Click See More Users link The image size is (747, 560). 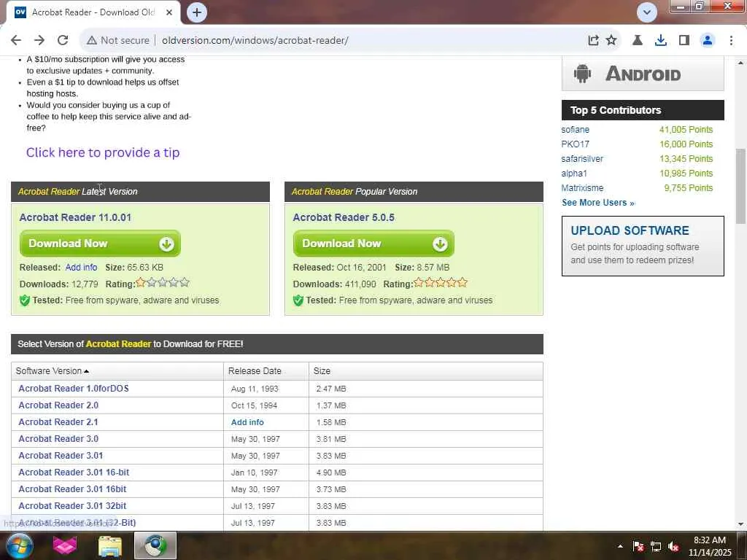tap(598, 203)
